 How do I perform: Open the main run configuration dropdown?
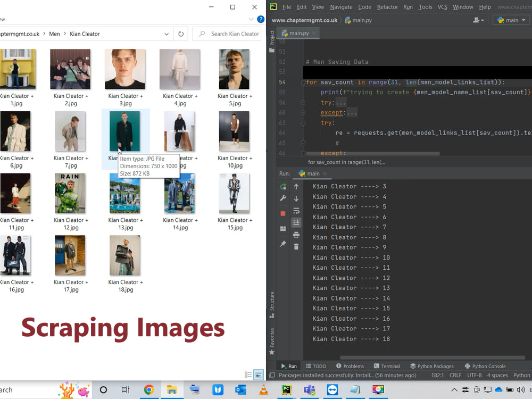(511, 20)
